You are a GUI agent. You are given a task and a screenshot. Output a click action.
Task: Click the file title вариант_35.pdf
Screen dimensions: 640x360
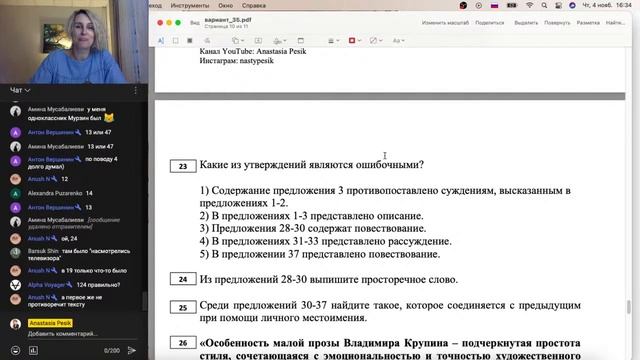click(228, 20)
